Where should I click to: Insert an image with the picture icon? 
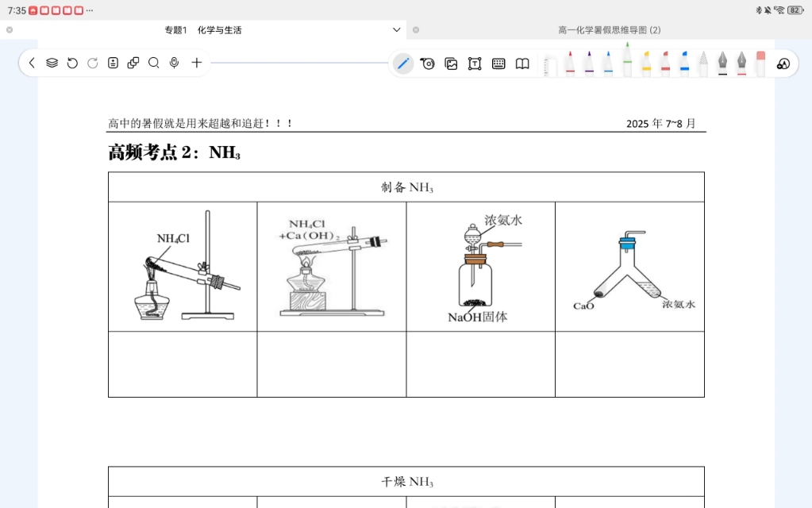tap(451, 63)
